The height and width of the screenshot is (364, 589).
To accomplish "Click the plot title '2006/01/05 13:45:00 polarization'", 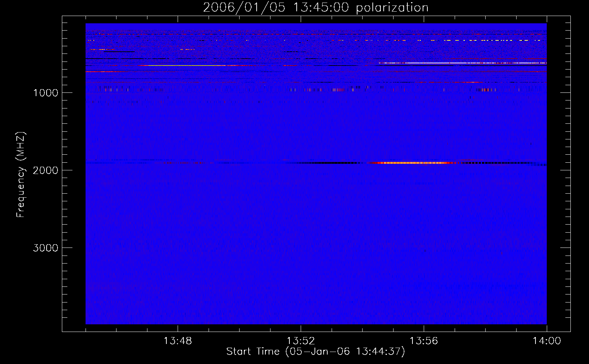I will click(316, 8).
